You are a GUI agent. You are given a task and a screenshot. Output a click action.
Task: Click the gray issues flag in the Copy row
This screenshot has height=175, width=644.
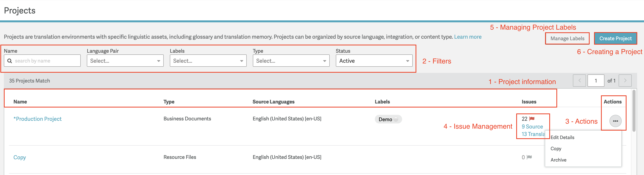(x=529, y=157)
